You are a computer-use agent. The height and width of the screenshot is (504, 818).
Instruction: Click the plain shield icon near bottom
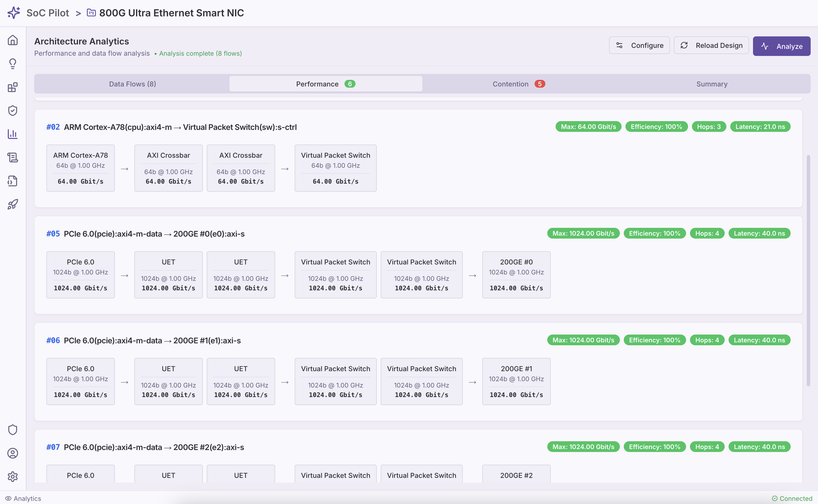click(x=13, y=430)
